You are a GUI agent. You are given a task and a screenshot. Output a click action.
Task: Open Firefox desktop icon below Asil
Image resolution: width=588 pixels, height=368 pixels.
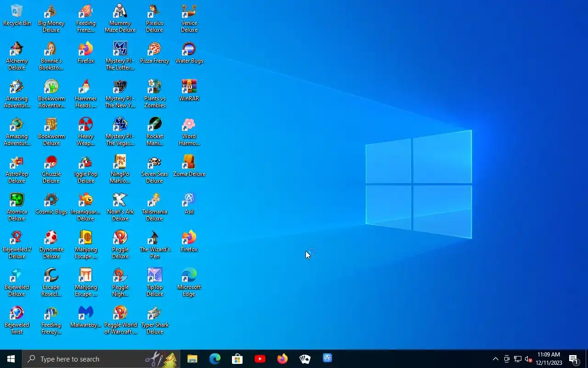pos(189,241)
